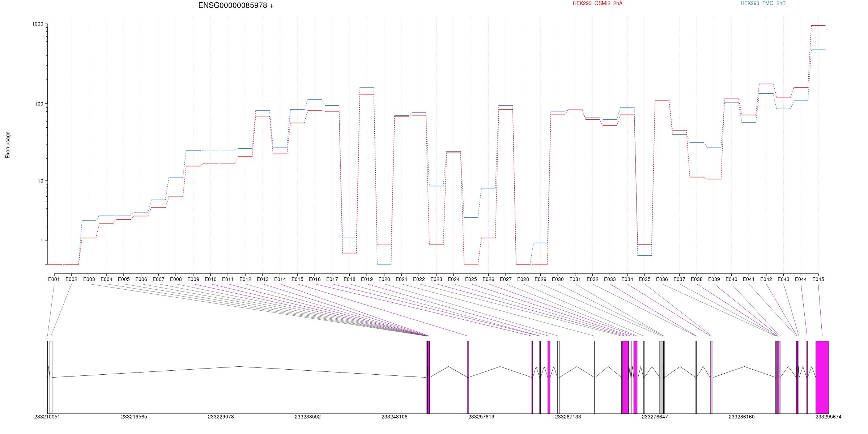The image size is (868, 434).
Task: Click exon label E030
Action: click(x=558, y=279)
